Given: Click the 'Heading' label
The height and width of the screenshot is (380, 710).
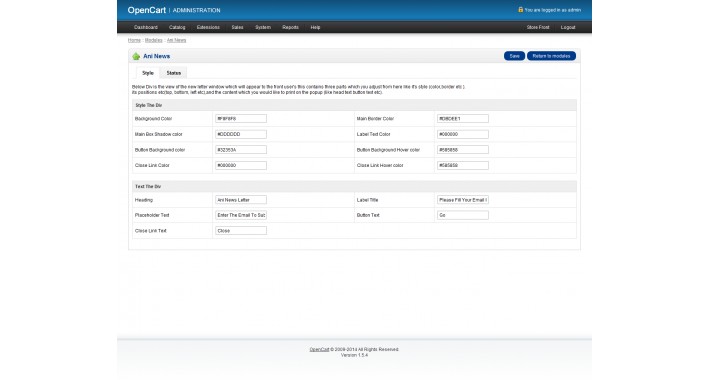Looking at the screenshot, I should coord(144,200).
